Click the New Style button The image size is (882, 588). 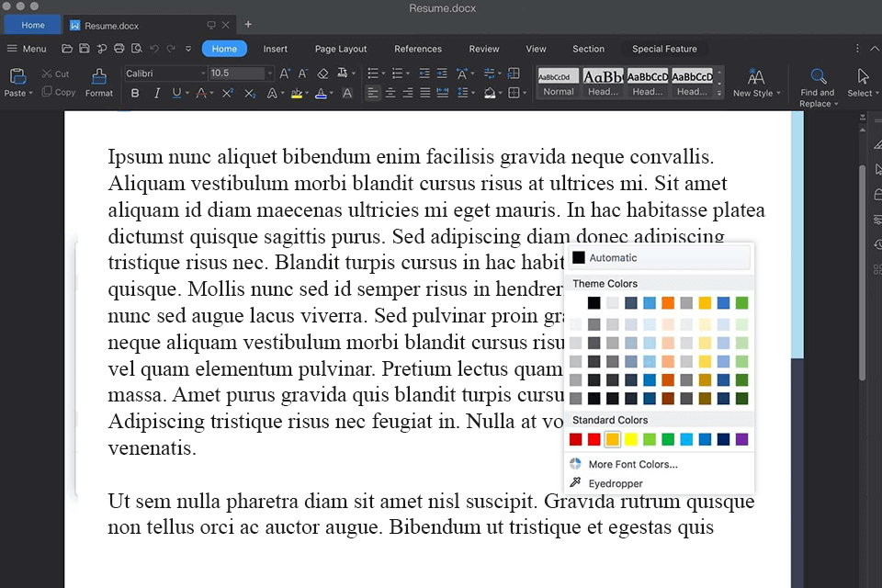[x=755, y=83]
